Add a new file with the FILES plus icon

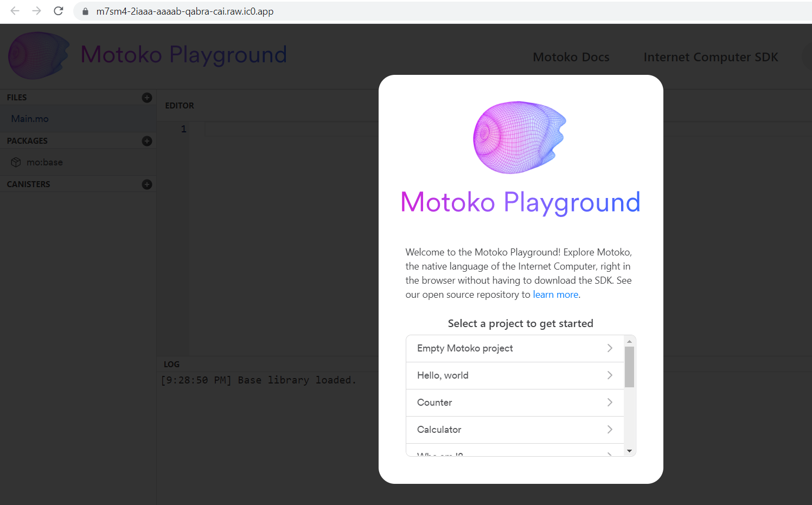pyautogui.click(x=146, y=98)
